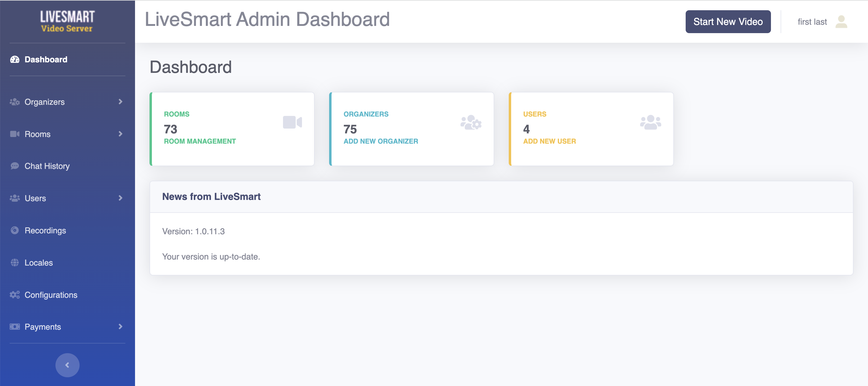Click the Add New Organizer link
The height and width of the screenshot is (386, 868).
coord(380,141)
